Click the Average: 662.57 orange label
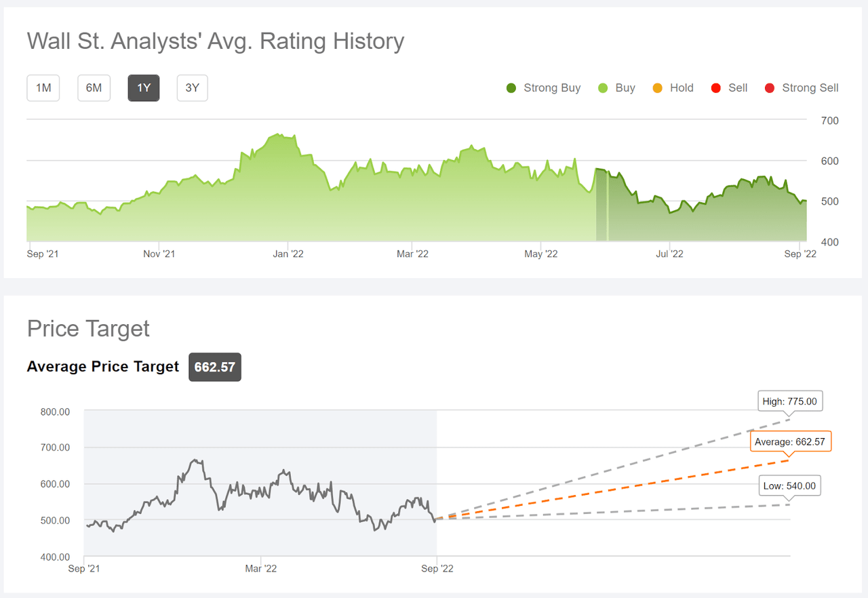This screenshot has height=598, width=868. click(790, 442)
